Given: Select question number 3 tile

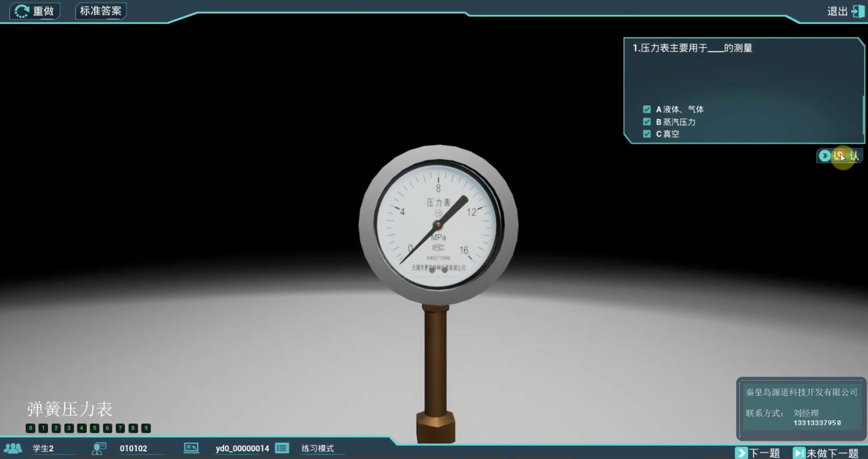Looking at the screenshot, I should click(69, 428).
